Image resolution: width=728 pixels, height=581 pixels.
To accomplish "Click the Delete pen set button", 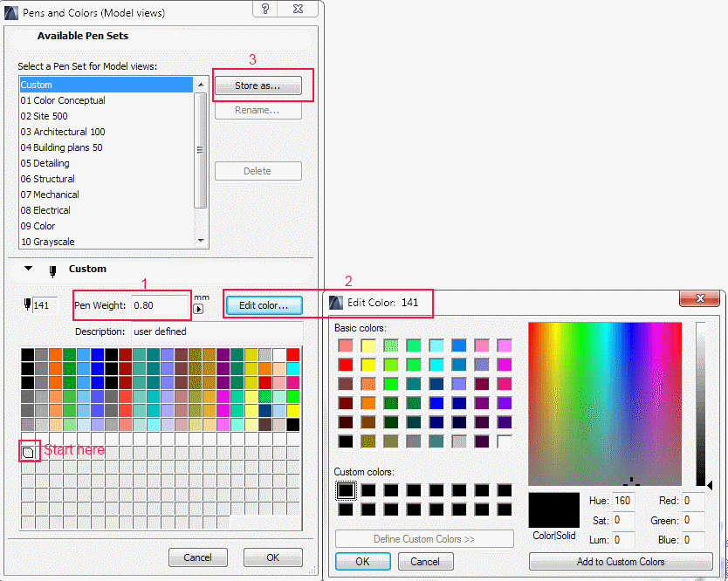I will [258, 171].
